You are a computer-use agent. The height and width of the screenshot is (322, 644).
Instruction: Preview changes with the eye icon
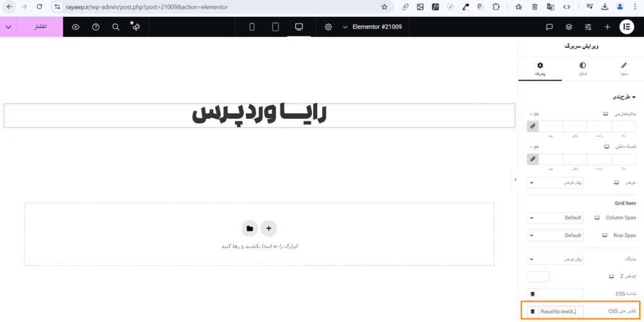click(x=75, y=27)
